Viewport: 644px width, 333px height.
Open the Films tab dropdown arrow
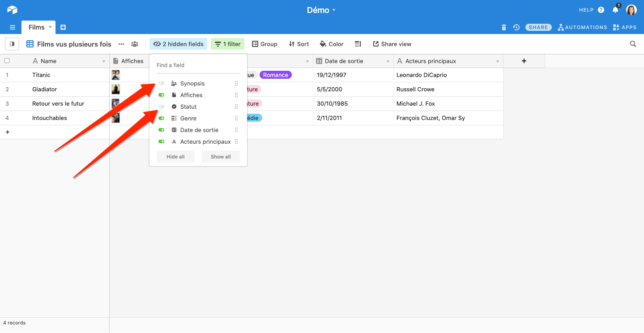(50, 27)
